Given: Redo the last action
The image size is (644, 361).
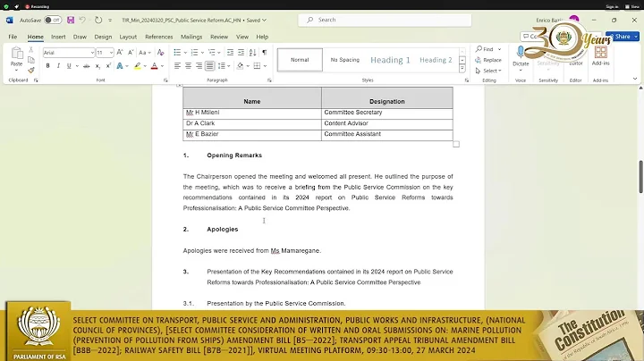Looking at the screenshot, I should click(x=98, y=20).
